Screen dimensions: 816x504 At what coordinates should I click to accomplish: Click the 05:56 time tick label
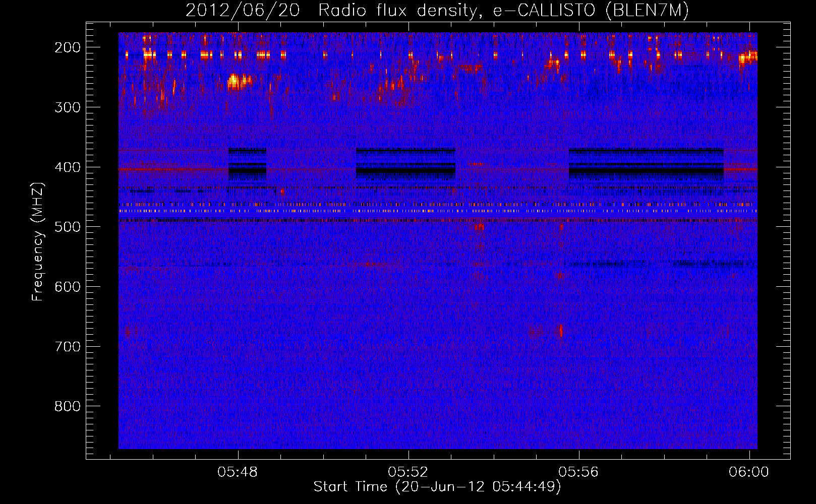coord(578,472)
